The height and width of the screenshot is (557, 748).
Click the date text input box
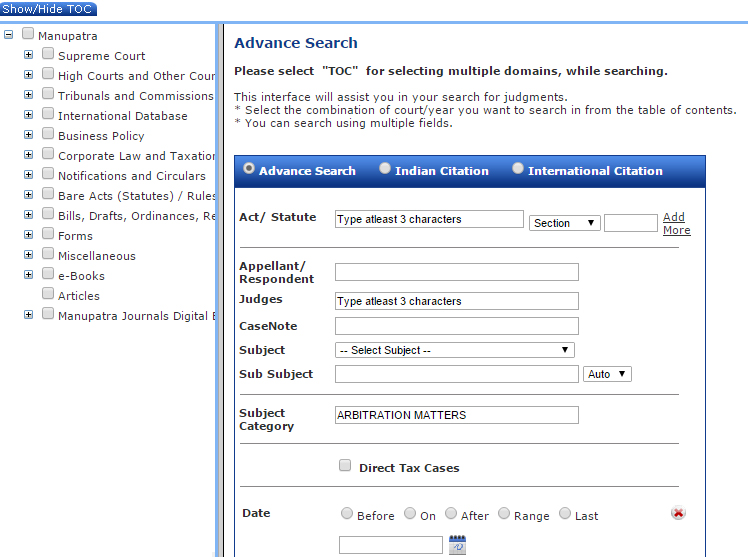[x=391, y=545]
